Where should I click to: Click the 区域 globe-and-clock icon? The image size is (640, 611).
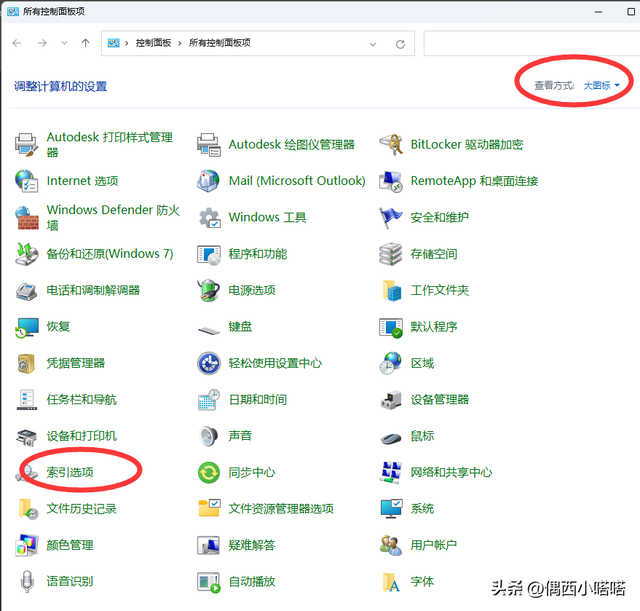pos(391,363)
